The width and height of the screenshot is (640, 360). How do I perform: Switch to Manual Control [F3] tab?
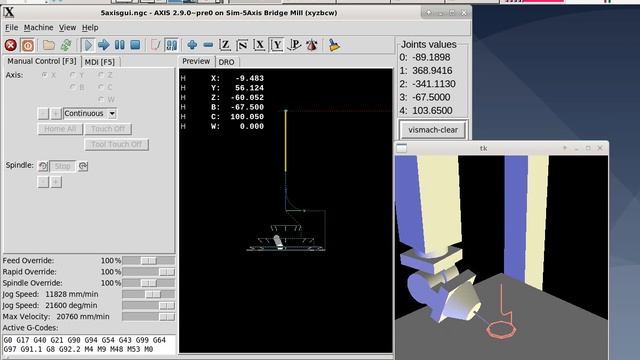click(42, 61)
